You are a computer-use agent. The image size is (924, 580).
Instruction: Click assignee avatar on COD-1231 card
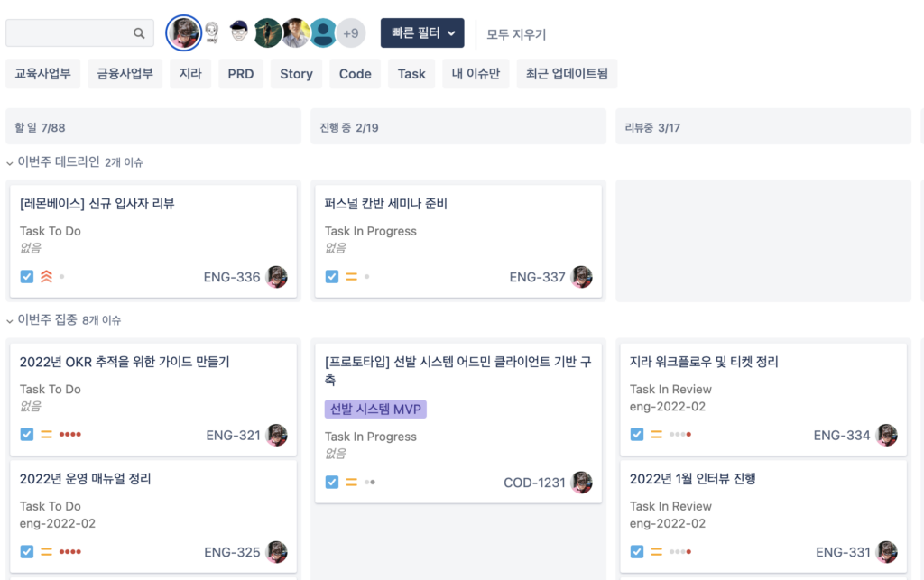pyautogui.click(x=582, y=483)
